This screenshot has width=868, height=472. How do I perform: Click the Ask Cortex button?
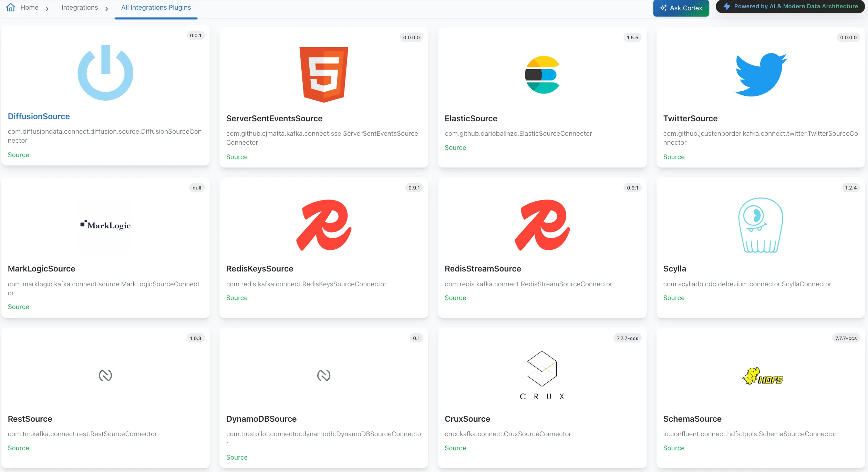pos(681,8)
